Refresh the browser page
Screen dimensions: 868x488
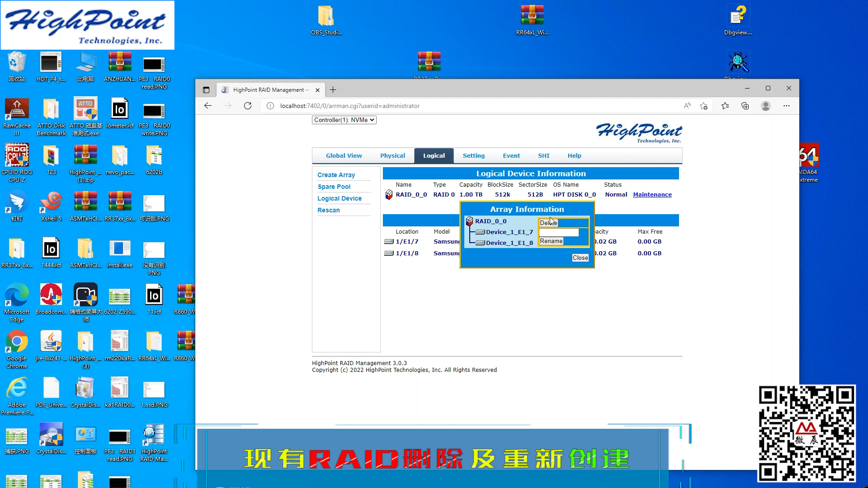(248, 106)
